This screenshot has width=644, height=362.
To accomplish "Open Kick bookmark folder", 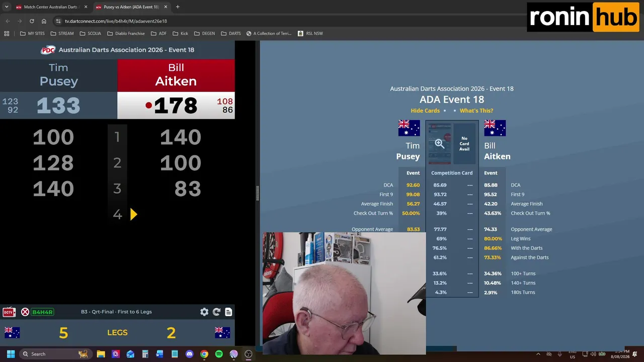I will pos(180,34).
